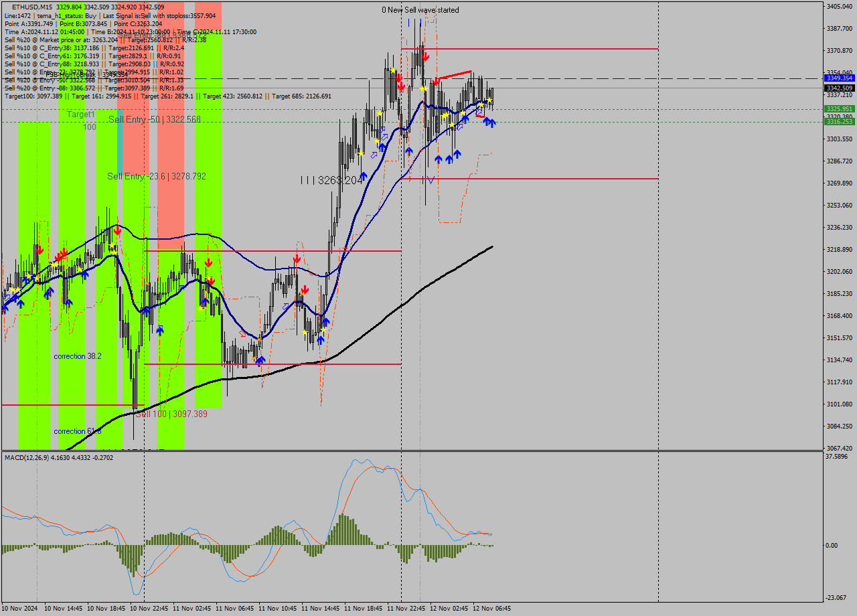Click the 'Line:1472 | tema_h1_status: Buy' info line
This screenshot has width=857, height=616.
coord(110,15)
